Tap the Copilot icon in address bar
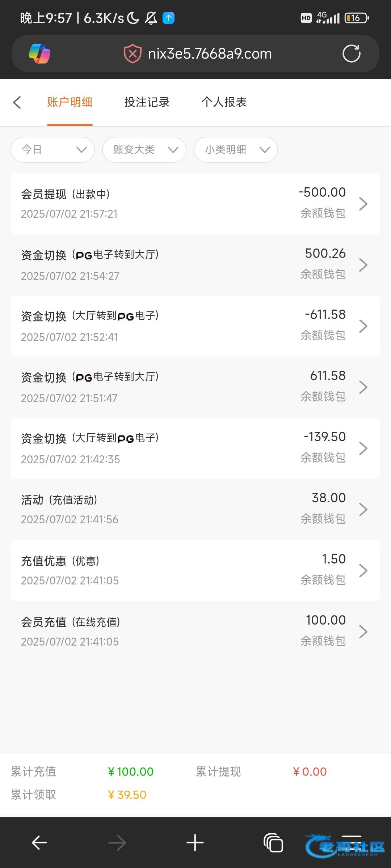The image size is (391, 868). click(39, 54)
